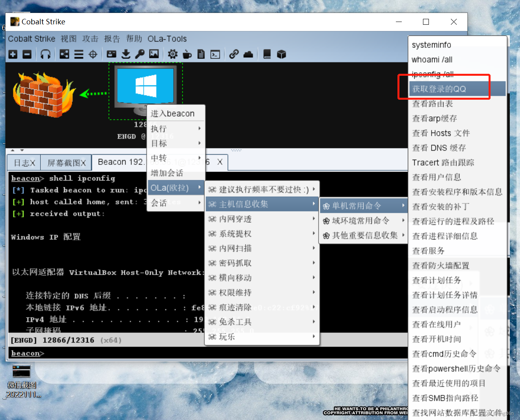Click the firewall icon in the graph
Screen dimensions: 520x420
coord(43,95)
